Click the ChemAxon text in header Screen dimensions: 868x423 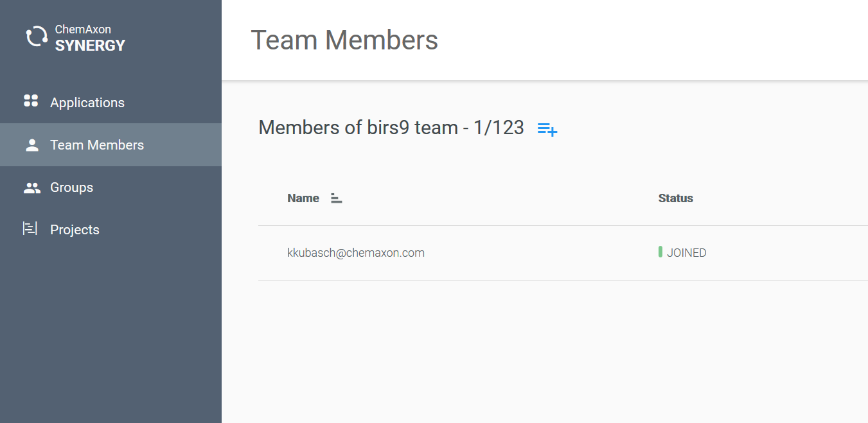[x=83, y=30]
